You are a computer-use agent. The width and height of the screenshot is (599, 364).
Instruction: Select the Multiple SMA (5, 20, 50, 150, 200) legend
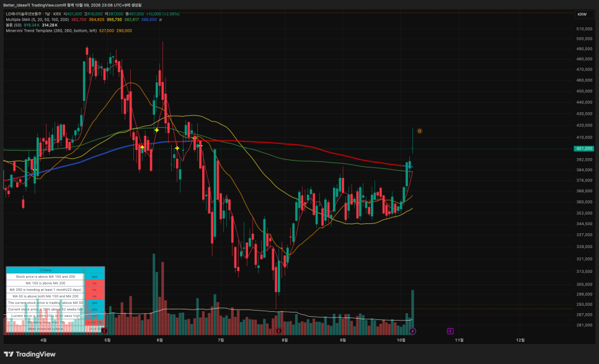pos(37,19)
